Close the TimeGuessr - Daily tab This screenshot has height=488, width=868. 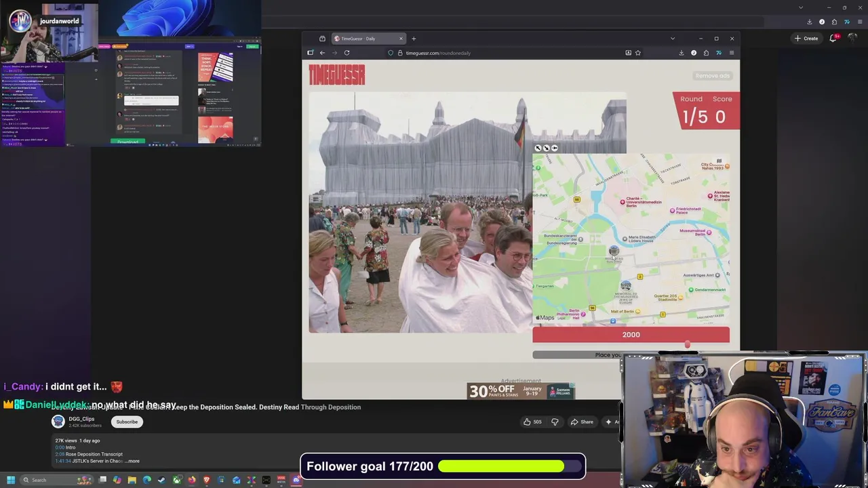[400, 39]
